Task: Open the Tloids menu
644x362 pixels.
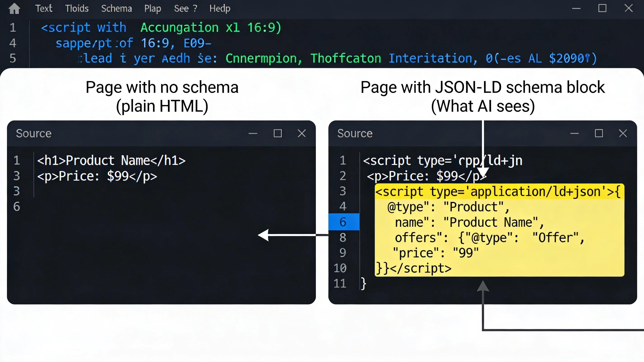Action: 77,9
